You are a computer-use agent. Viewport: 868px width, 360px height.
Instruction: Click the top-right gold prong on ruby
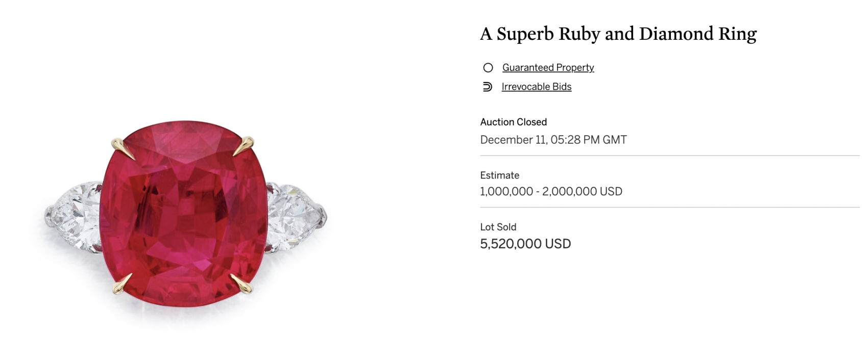(244, 145)
